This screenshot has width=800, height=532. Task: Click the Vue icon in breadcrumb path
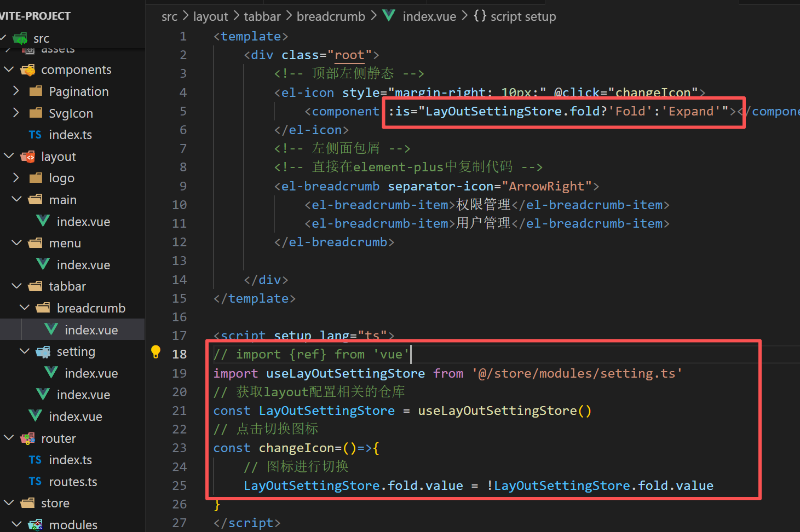click(x=389, y=16)
